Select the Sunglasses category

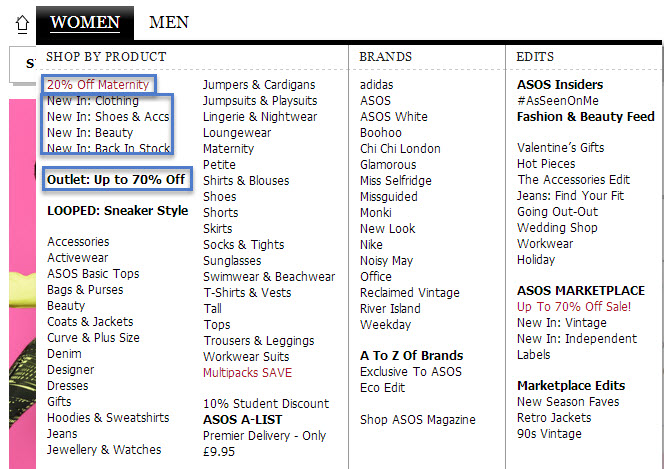pos(232,261)
